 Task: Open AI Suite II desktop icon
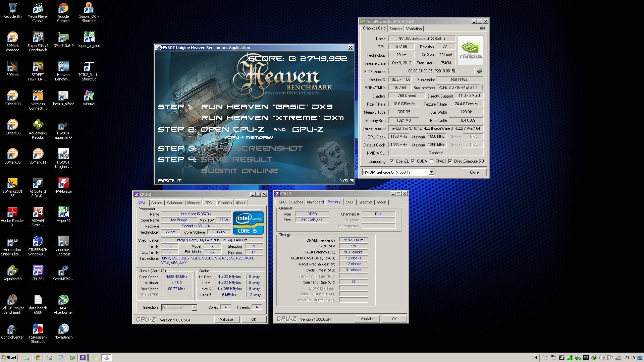tap(38, 187)
